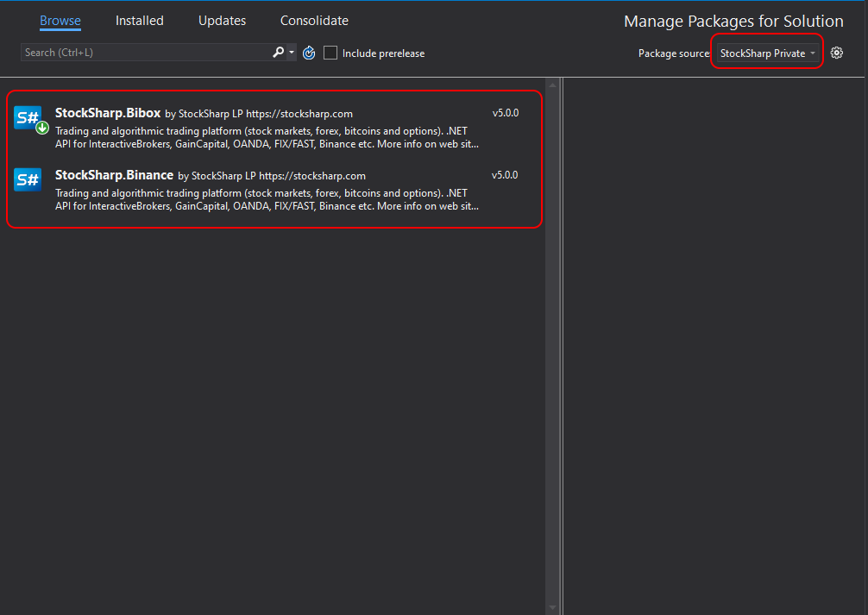Switch to the Installed tab

(x=139, y=21)
